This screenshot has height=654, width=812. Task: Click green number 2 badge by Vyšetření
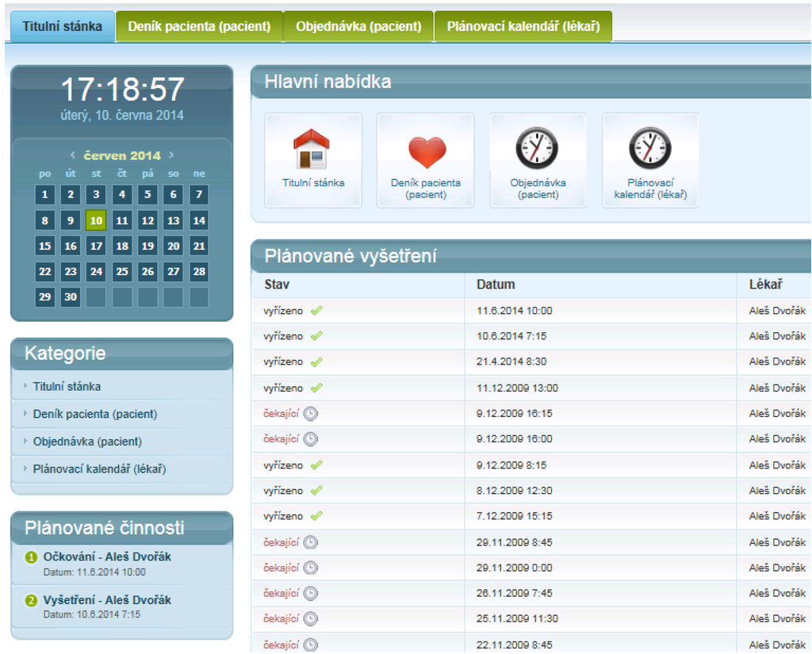click(x=32, y=601)
